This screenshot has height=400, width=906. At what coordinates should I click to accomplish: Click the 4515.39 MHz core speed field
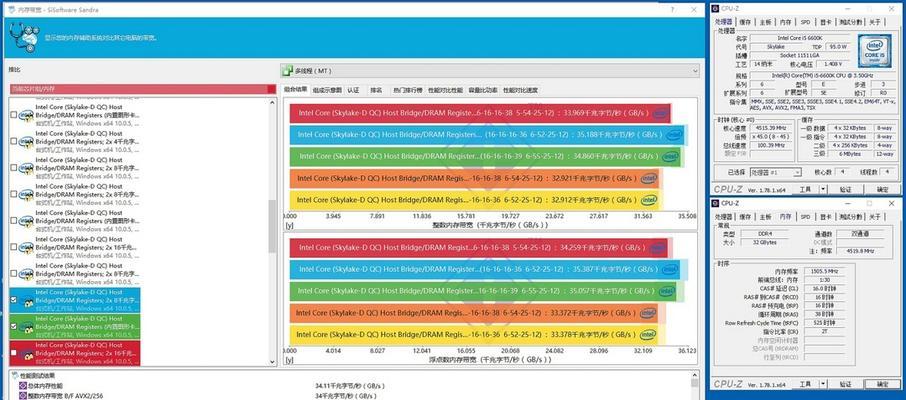coord(771,128)
